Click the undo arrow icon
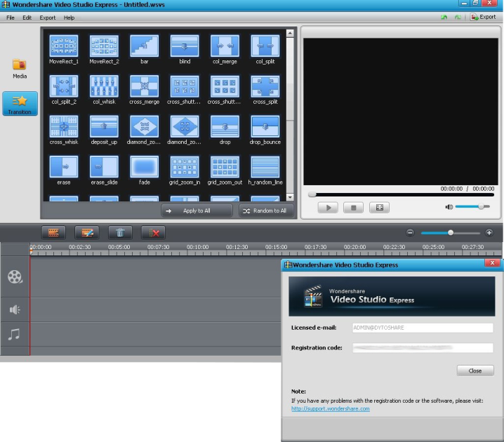Image resolution: width=504 pixels, height=442 pixels. 444,17
